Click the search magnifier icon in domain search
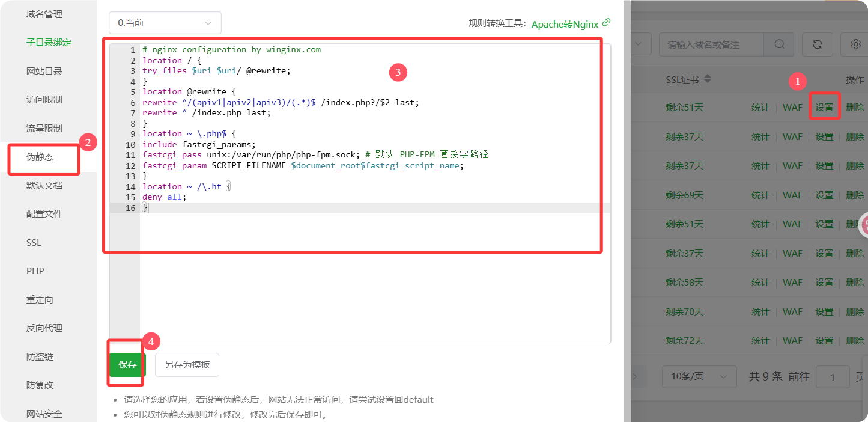The image size is (868, 422). pyautogui.click(x=779, y=44)
